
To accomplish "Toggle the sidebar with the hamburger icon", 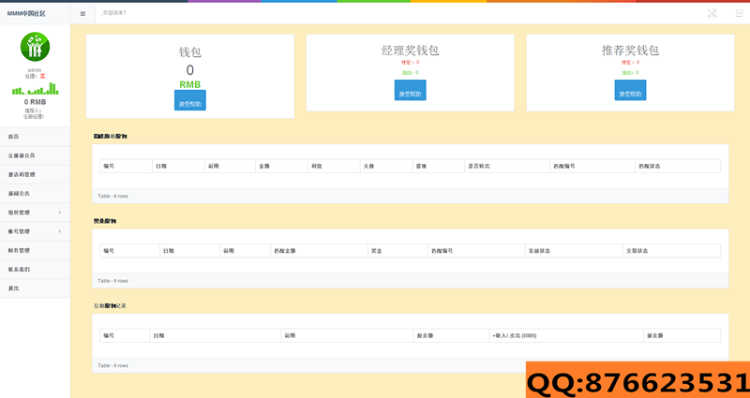I will [83, 14].
